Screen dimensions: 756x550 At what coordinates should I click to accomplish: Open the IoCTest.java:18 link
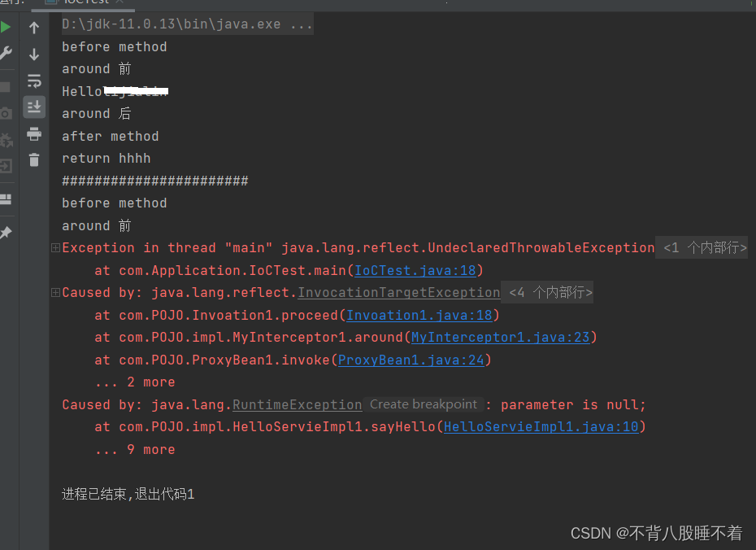415,269
